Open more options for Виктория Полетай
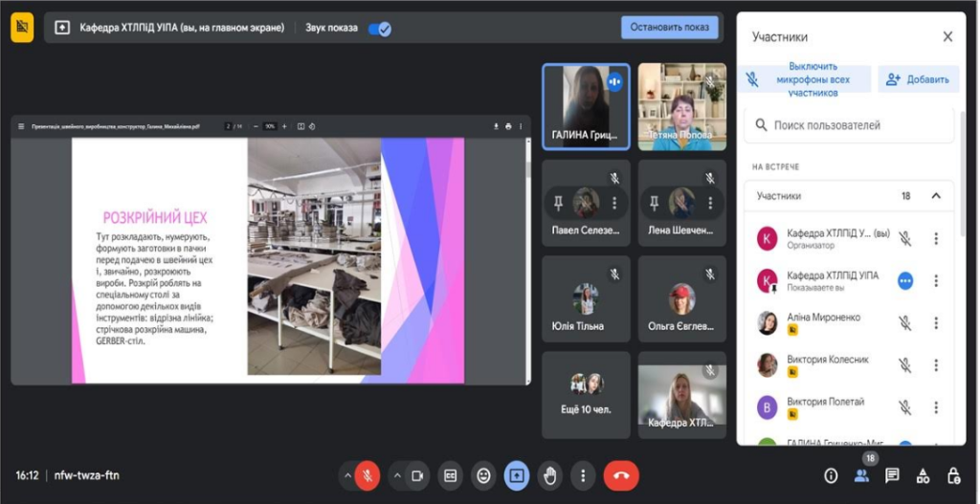 coord(936,407)
